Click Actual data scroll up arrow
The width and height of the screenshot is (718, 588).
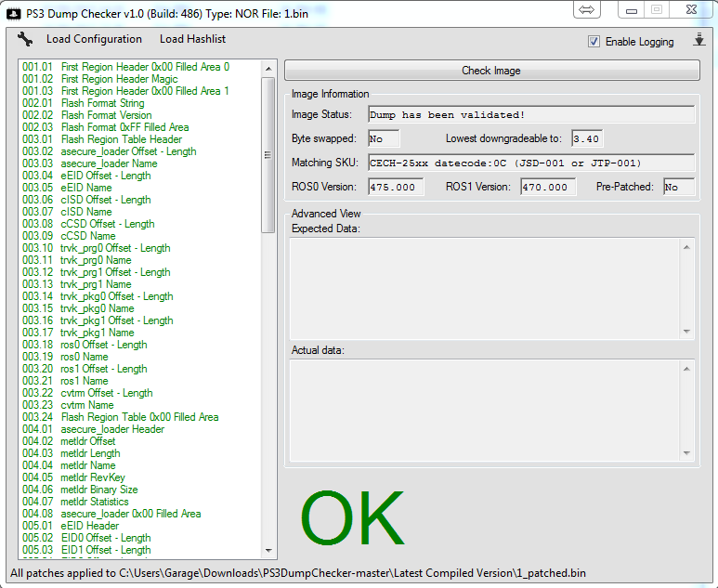[686, 369]
